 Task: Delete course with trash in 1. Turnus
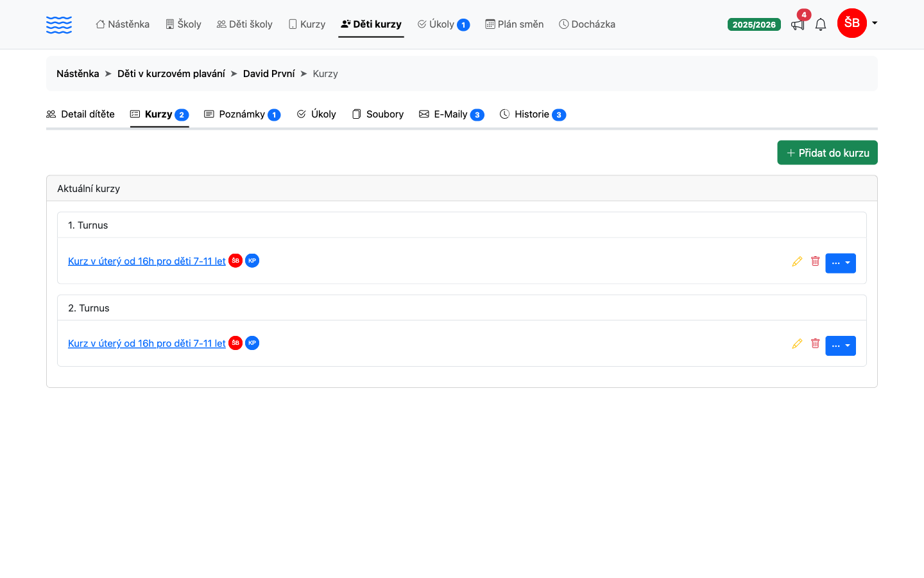815,261
